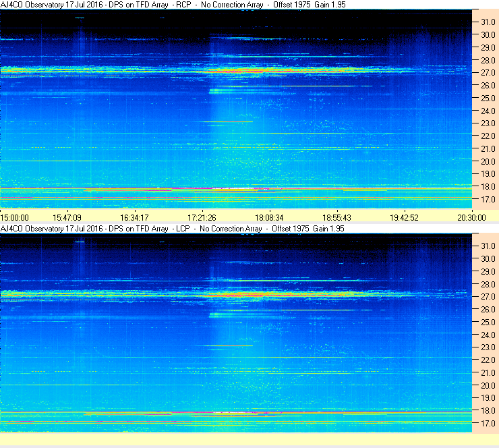The height and width of the screenshot is (448, 499).
Task: Click the 25.0 frequency label on RCP axis
Action: [x=488, y=98]
